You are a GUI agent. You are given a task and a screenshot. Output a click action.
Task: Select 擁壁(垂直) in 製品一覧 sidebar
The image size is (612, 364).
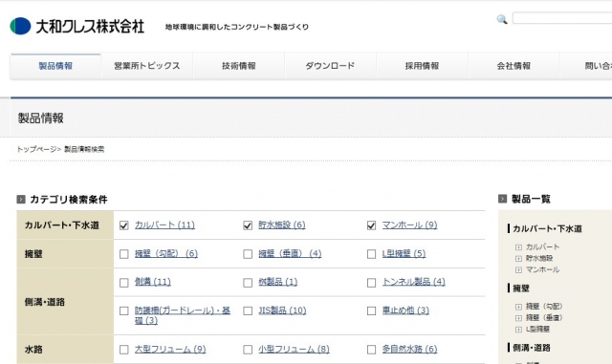pyautogui.click(x=544, y=318)
